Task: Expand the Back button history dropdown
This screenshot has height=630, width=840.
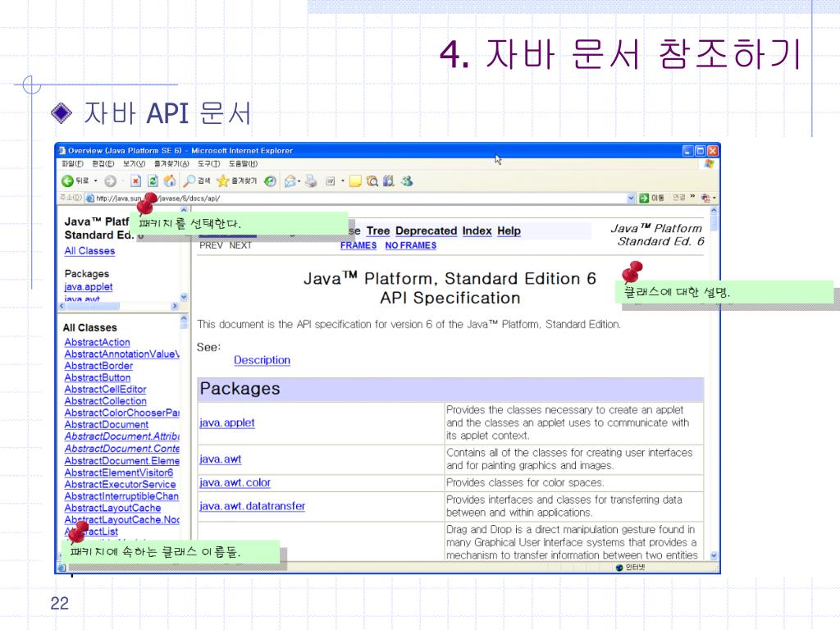Action: click(x=95, y=180)
